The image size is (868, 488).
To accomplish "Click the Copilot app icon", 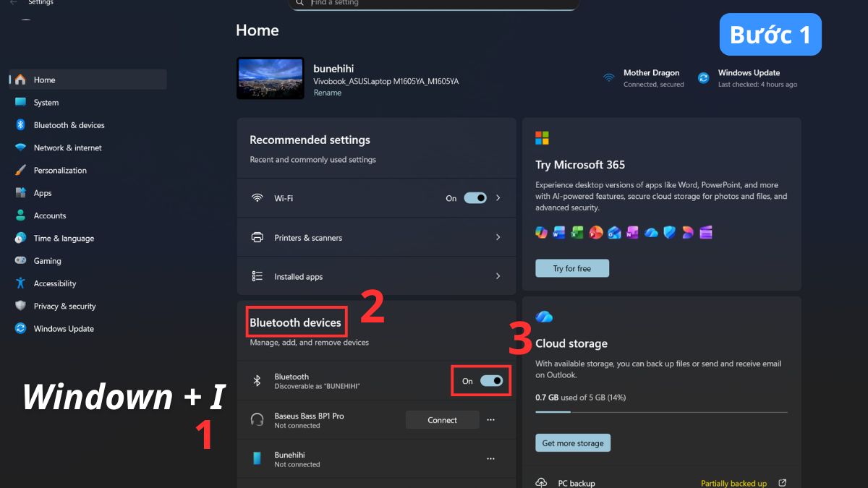I will coord(541,232).
